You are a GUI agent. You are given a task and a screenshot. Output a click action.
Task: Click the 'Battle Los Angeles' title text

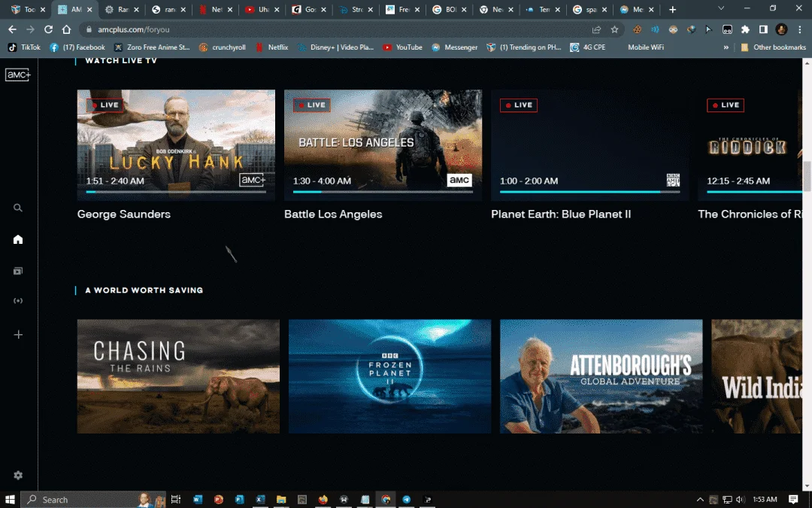coord(333,214)
